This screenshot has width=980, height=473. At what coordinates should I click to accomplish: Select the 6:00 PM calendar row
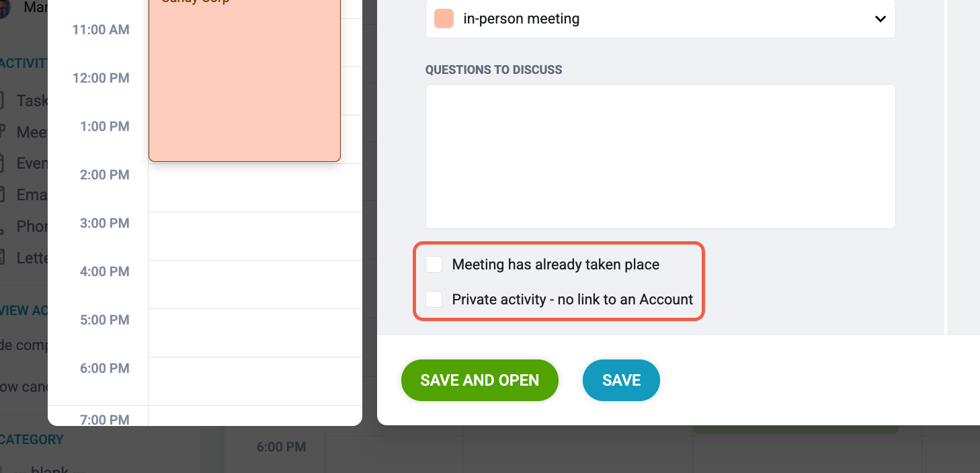pos(255,381)
